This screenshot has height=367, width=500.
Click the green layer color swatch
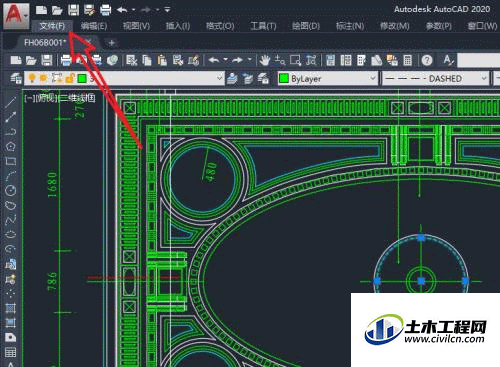(x=82, y=79)
